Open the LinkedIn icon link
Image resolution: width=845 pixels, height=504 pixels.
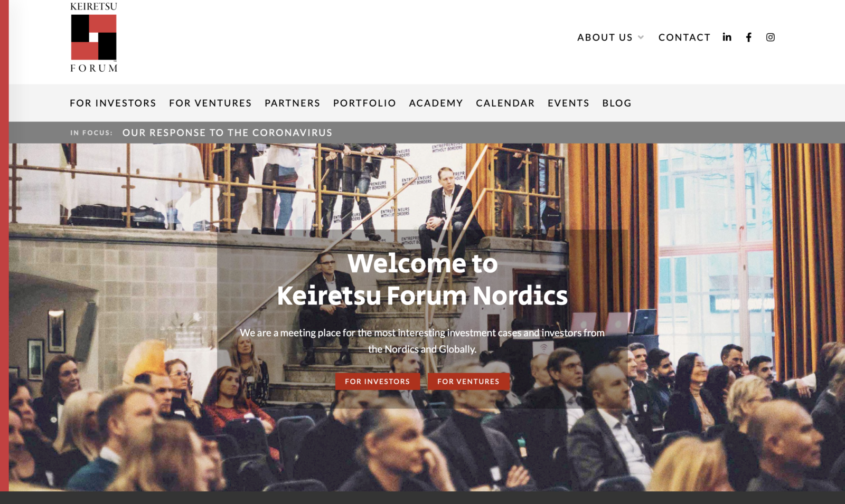click(727, 37)
